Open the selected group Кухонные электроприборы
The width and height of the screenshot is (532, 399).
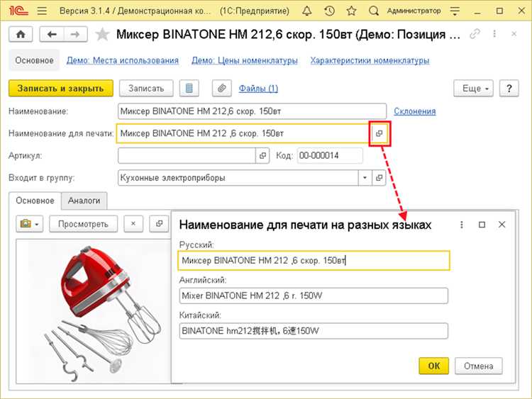(x=379, y=178)
